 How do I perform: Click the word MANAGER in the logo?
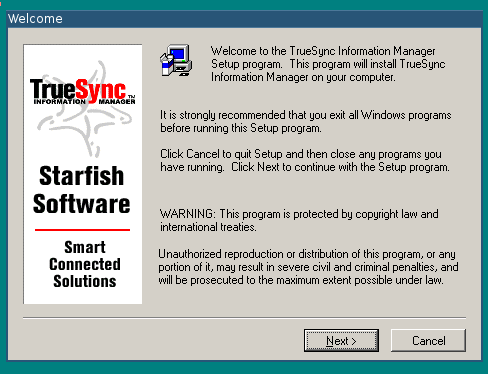click(117, 101)
